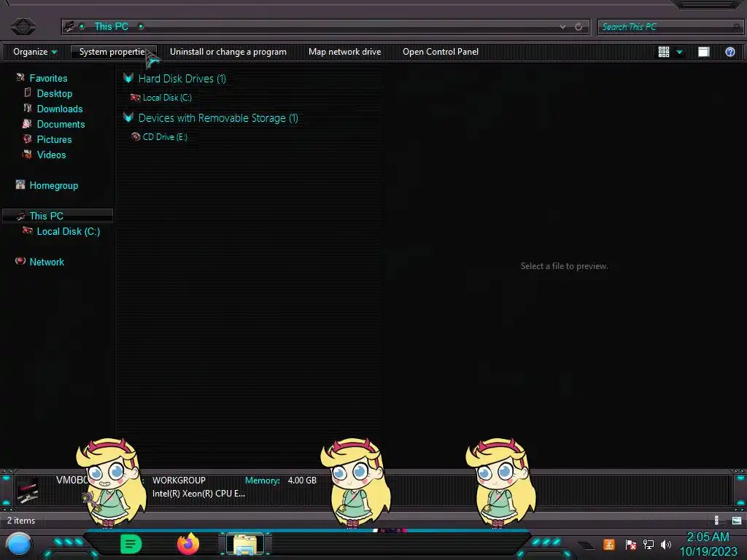
Task: Open the volume speaker icon
Action: click(x=665, y=544)
